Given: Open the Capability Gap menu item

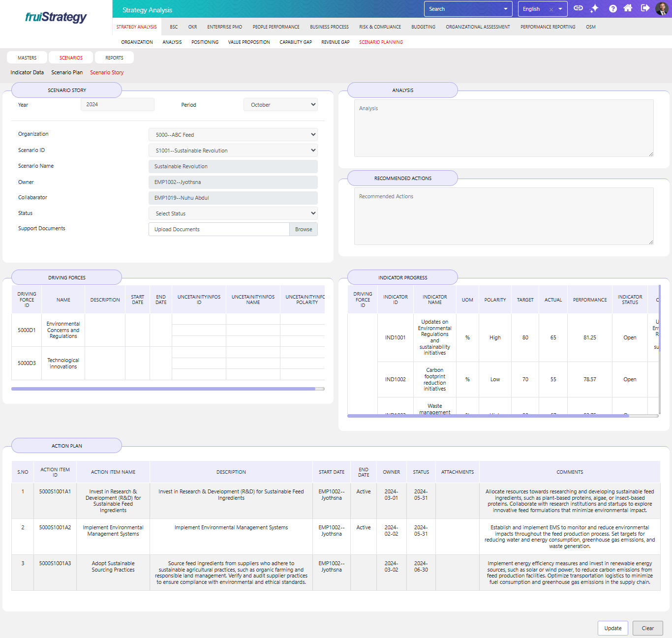Looking at the screenshot, I should click(x=295, y=42).
